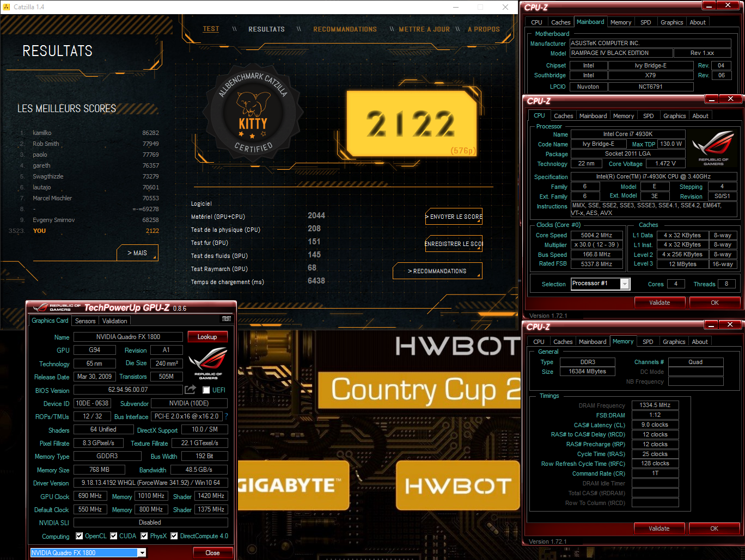The image size is (745, 560).
Task: Click OK in CPU-Z processor window
Action: click(715, 303)
